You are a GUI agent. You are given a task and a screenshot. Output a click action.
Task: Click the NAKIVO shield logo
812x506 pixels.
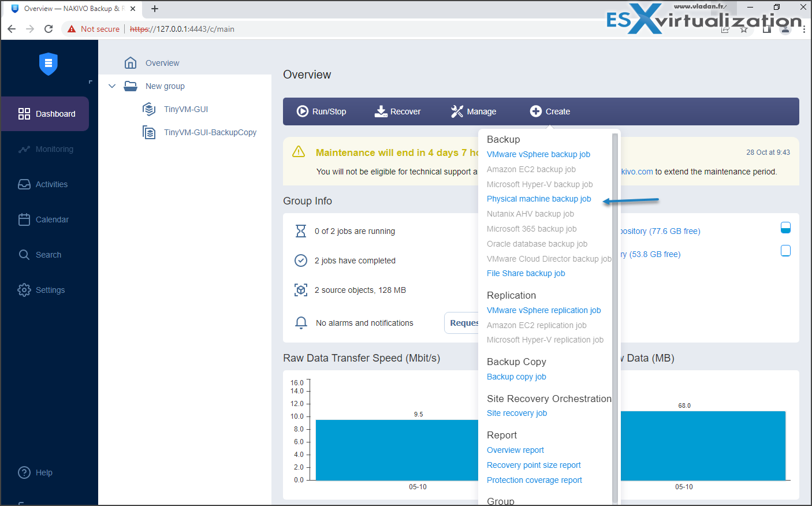pyautogui.click(x=49, y=64)
